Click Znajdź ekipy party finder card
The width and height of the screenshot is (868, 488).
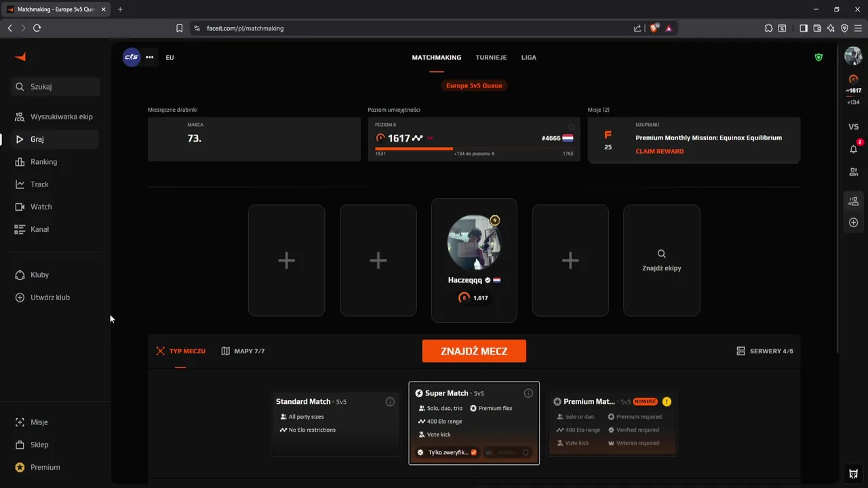pyautogui.click(x=662, y=260)
